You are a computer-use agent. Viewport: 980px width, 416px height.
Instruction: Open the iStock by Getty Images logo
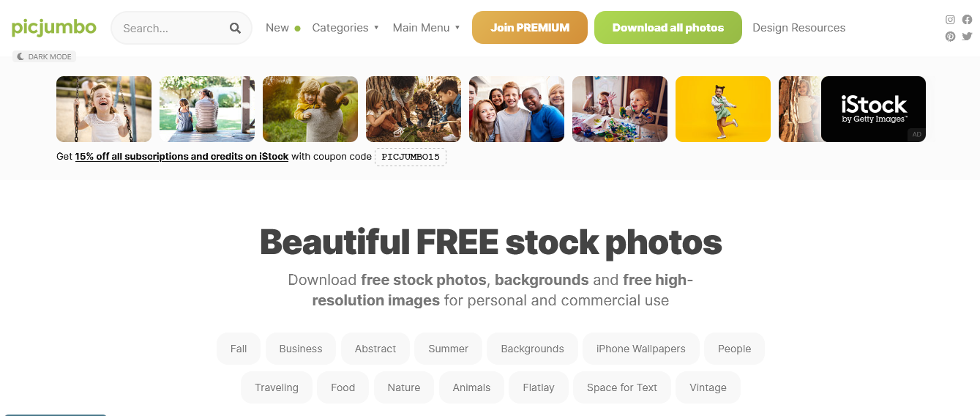tap(874, 109)
